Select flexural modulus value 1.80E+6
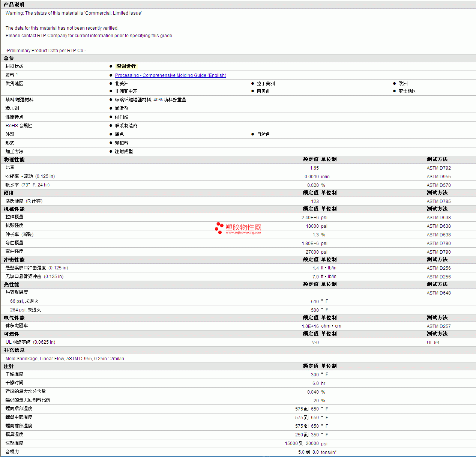Image resolution: width=476 pixels, height=457 pixels. click(x=310, y=244)
